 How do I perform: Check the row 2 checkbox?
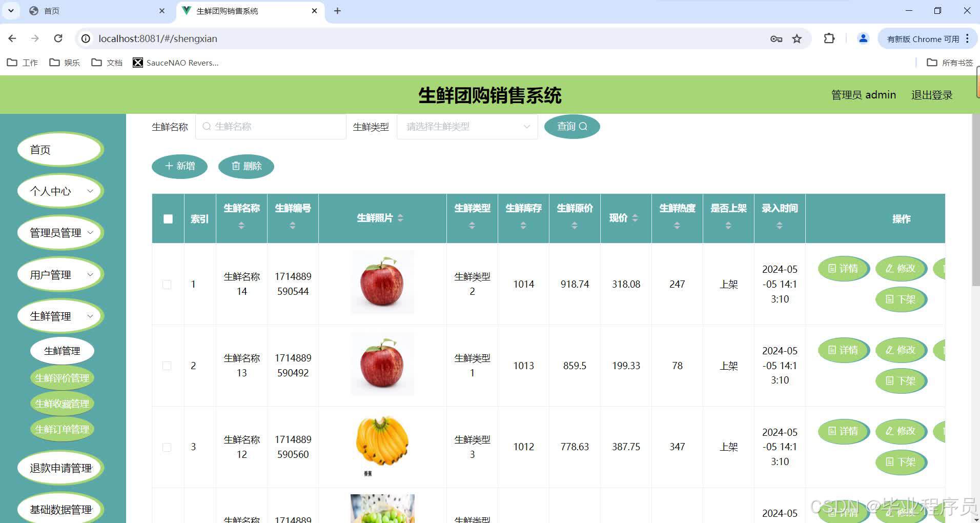[167, 366]
